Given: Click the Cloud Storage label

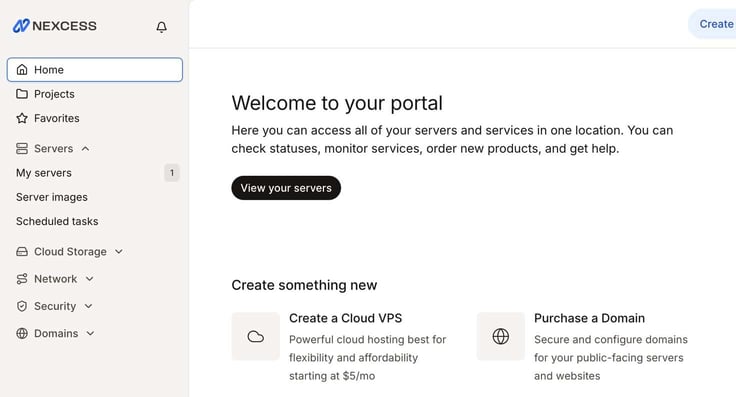Looking at the screenshot, I should tap(70, 252).
